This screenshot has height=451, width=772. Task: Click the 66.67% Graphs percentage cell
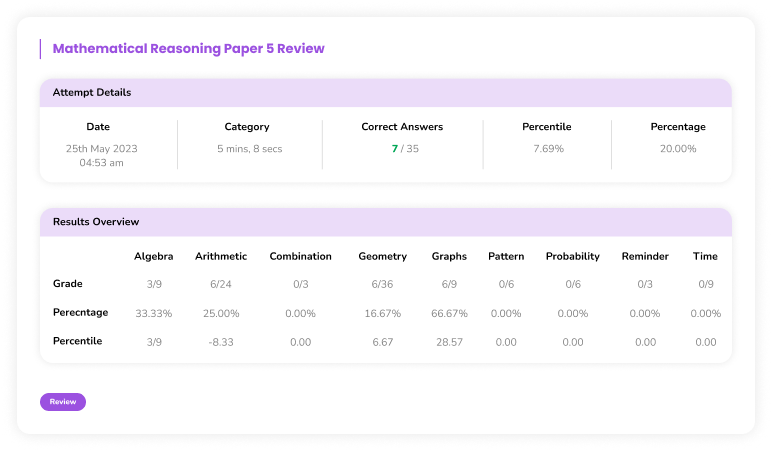point(449,313)
